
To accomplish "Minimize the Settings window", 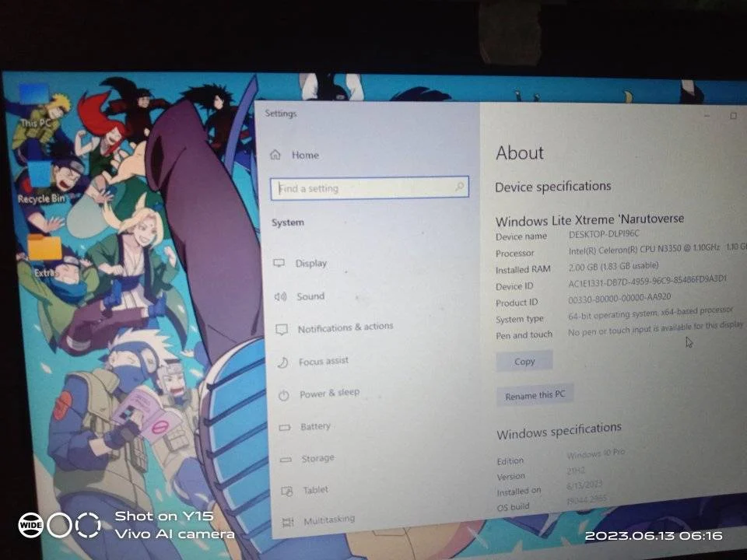I will click(707, 115).
